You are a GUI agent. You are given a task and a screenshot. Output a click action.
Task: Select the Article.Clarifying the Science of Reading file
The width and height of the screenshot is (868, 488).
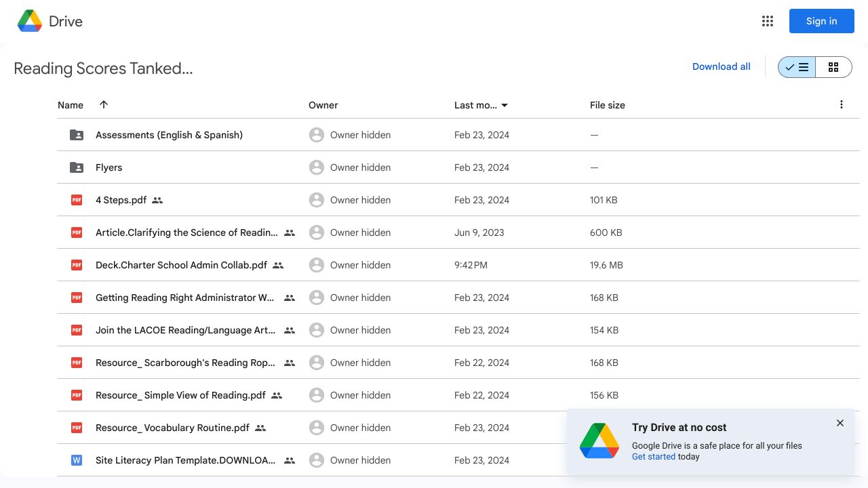186,232
